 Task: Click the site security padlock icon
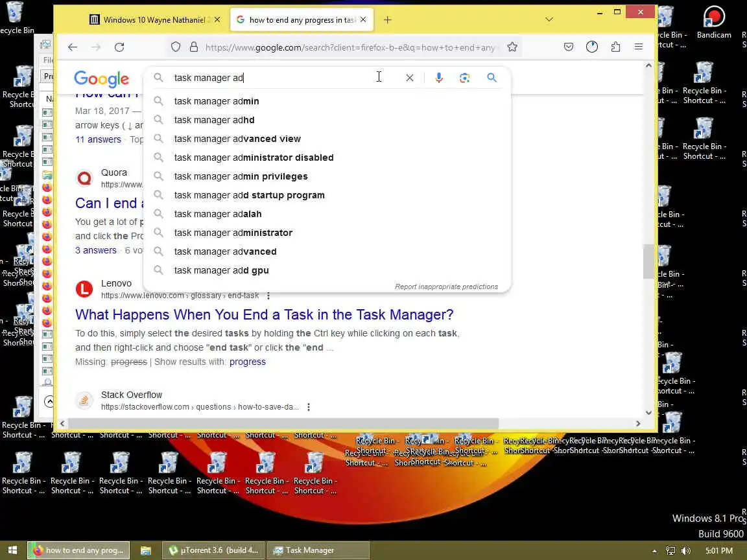(x=193, y=47)
